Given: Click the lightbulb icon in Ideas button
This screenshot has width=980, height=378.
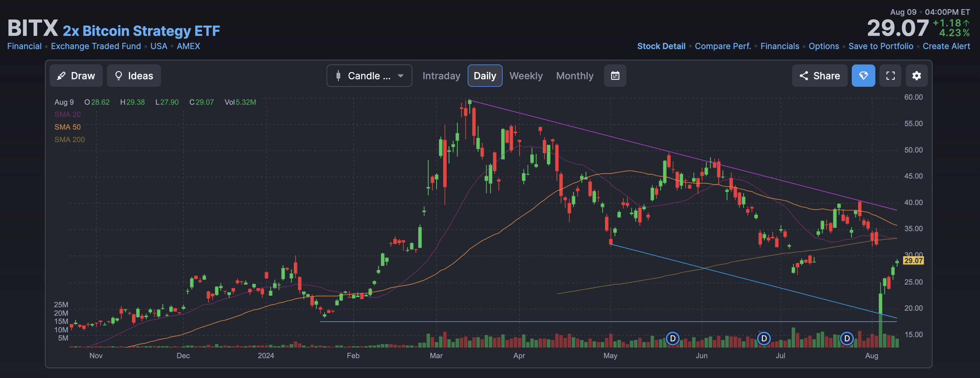Looking at the screenshot, I should tap(118, 76).
